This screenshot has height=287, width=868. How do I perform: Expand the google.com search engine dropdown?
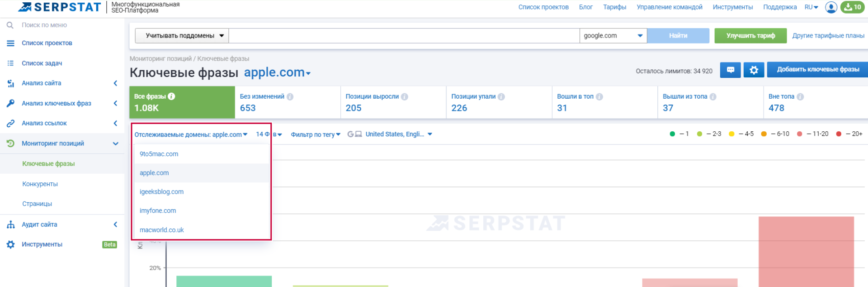(613, 36)
